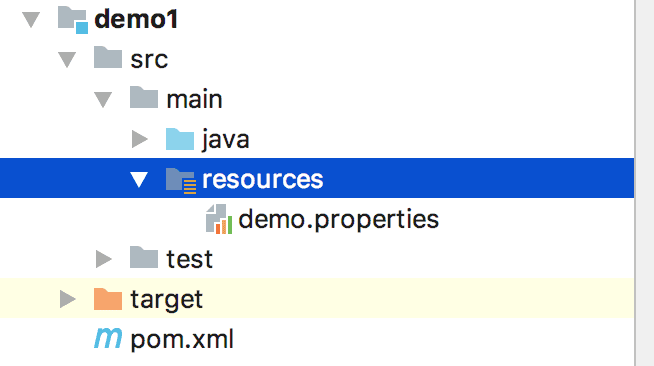Collapse the demo1 project node
The height and width of the screenshot is (366, 654).
click(x=31, y=20)
